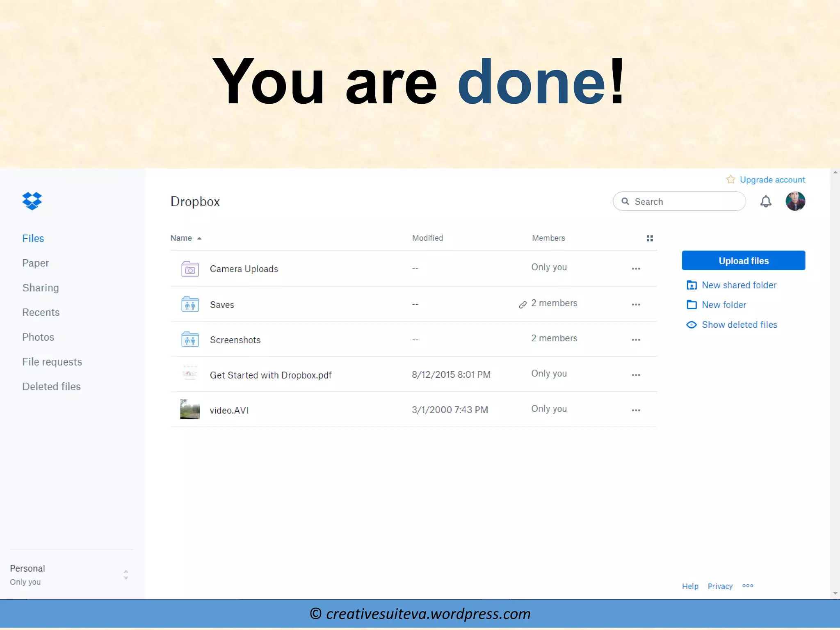Sort by Name column arrow

(199, 238)
